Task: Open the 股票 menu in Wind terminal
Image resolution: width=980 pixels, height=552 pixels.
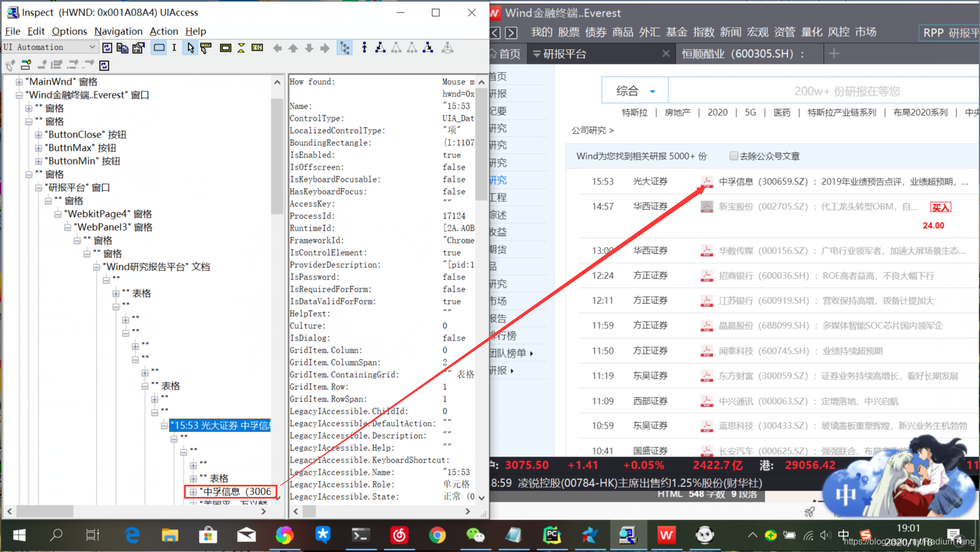Action: [x=568, y=32]
